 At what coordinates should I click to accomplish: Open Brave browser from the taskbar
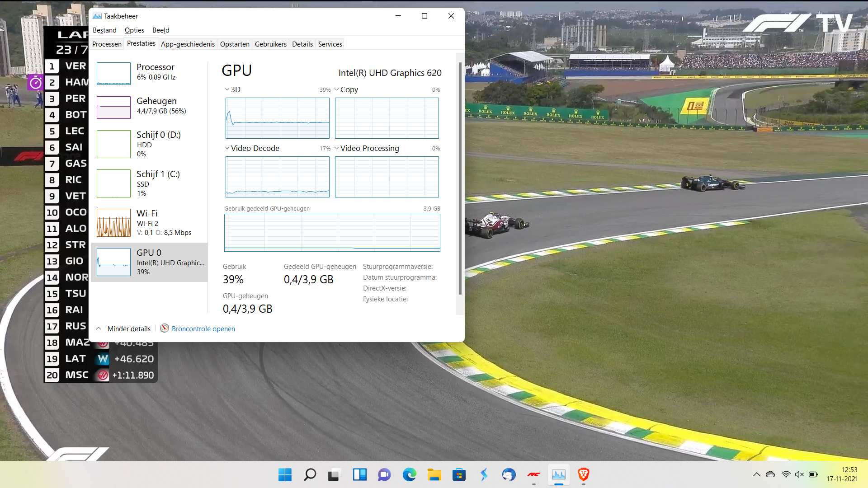pyautogui.click(x=583, y=475)
